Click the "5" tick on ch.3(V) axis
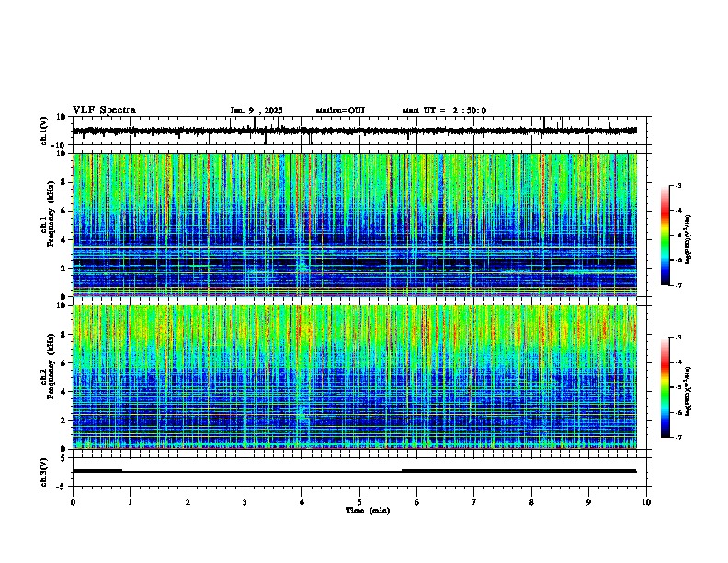 point(63,458)
